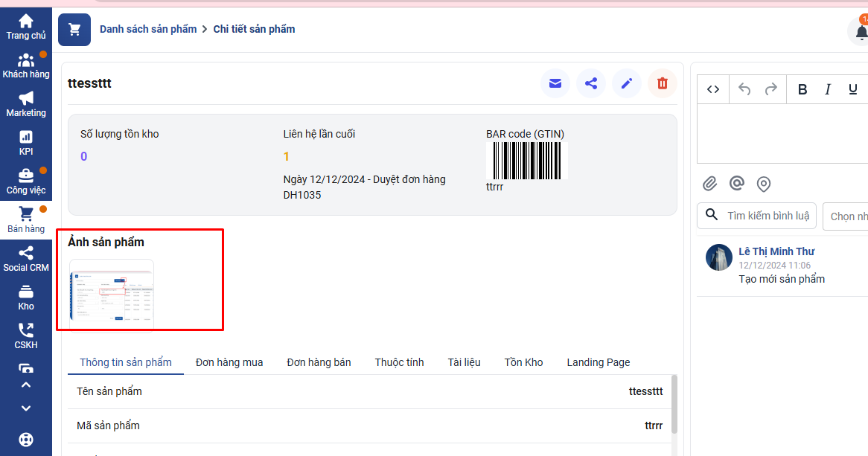868x456 pixels.
Task: Click the paperclip attach file icon
Action: click(710, 183)
